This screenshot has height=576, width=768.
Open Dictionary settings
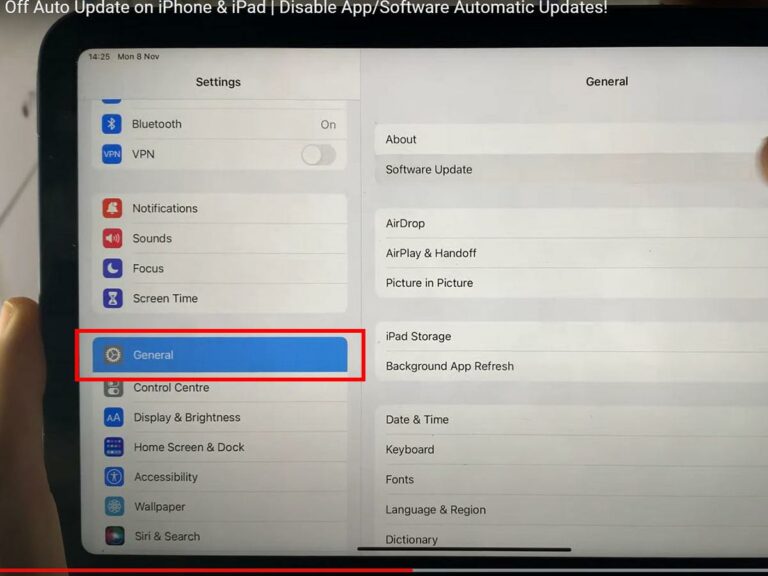571,539
